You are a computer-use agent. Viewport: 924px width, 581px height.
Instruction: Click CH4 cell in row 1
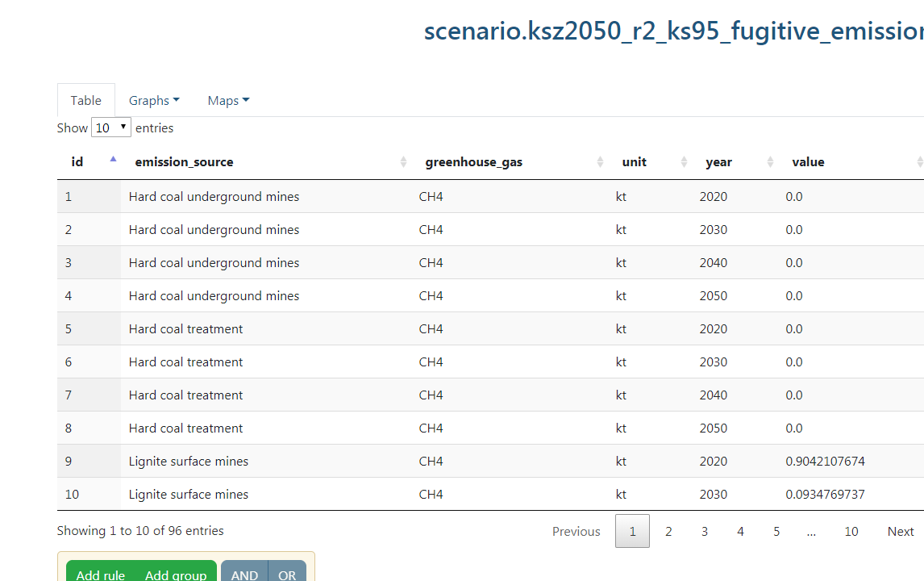click(x=431, y=196)
